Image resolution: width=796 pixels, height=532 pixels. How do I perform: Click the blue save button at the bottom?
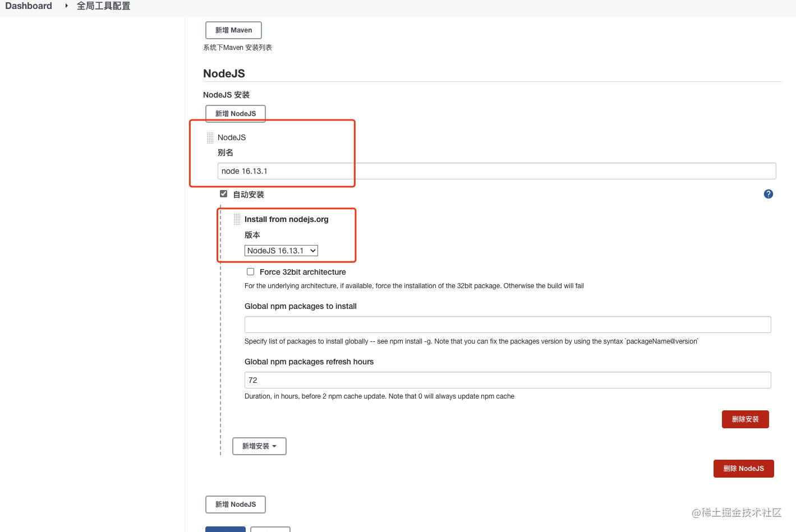pyautogui.click(x=225, y=529)
